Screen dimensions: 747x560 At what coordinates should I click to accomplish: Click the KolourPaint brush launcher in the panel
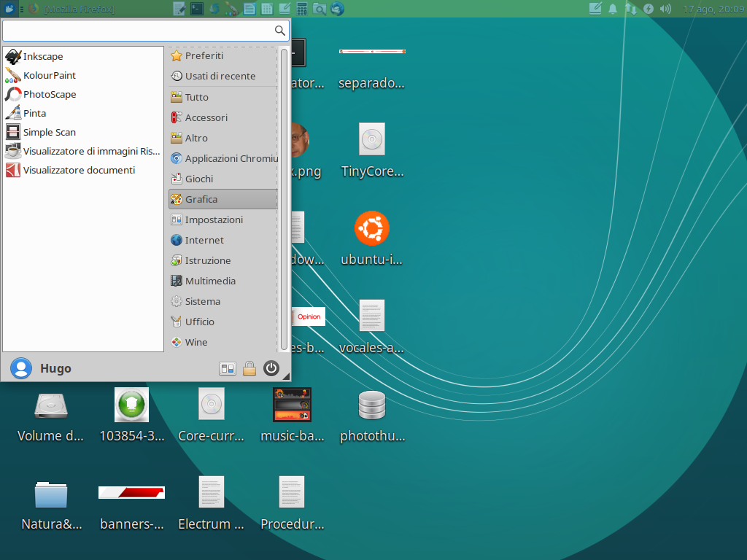[x=231, y=9]
